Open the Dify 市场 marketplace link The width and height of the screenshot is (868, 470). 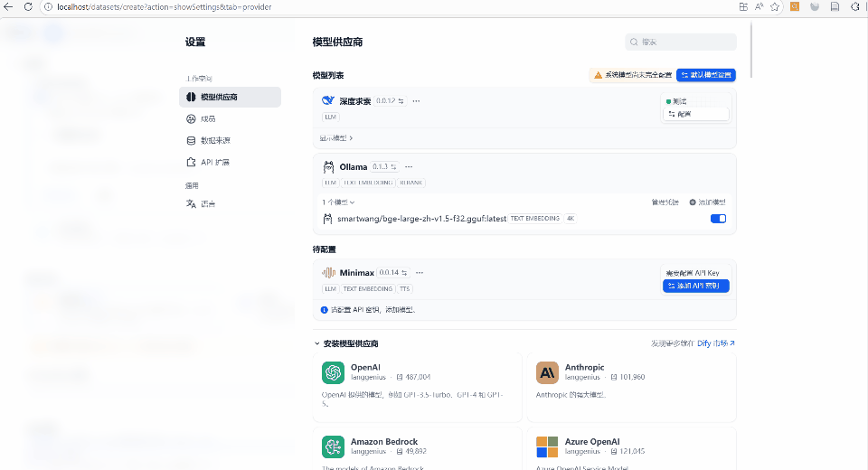[716, 343]
